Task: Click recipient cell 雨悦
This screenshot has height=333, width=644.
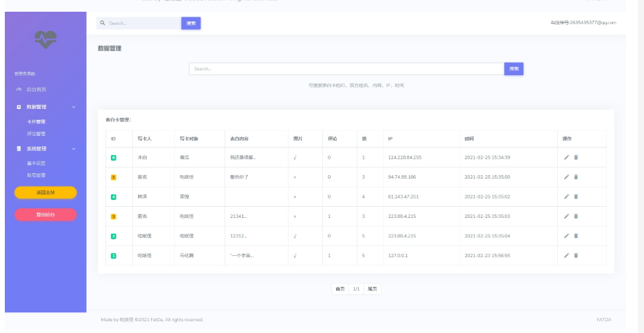Action: [185, 197]
